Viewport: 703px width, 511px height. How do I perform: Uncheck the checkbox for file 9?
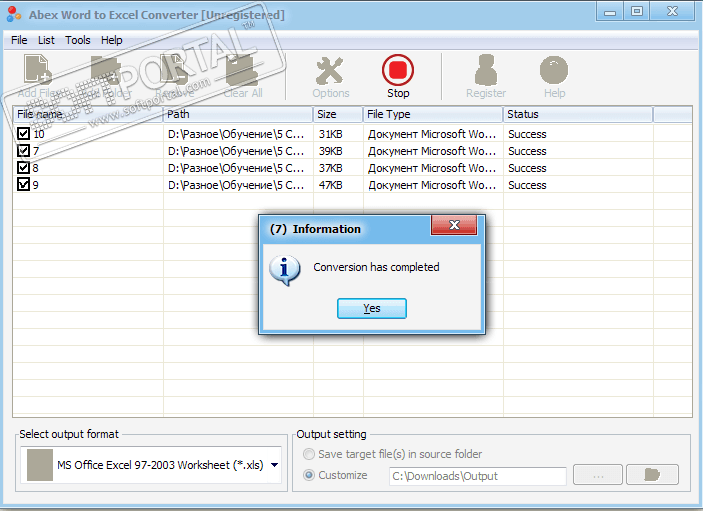point(23,185)
